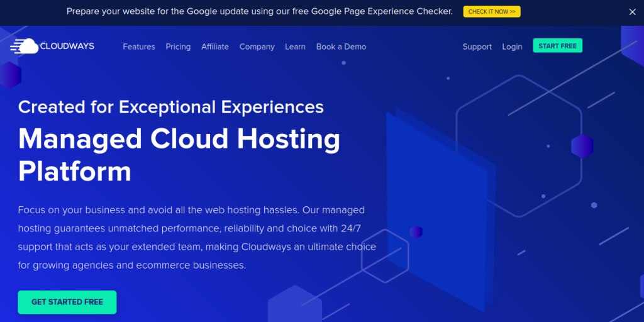Click the green START FREE button
The height and width of the screenshot is (322, 644).
(x=558, y=45)
